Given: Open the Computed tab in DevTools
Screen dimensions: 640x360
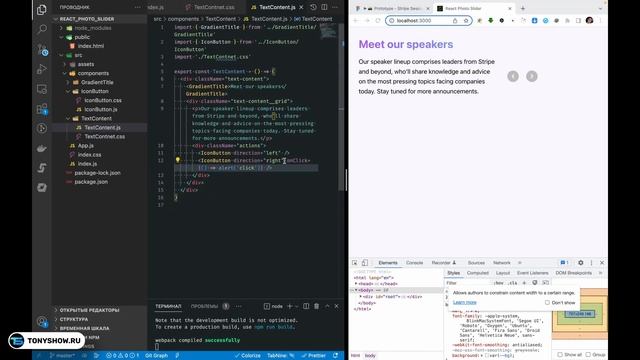Looking at the screenshot, I should coord(478,273).
